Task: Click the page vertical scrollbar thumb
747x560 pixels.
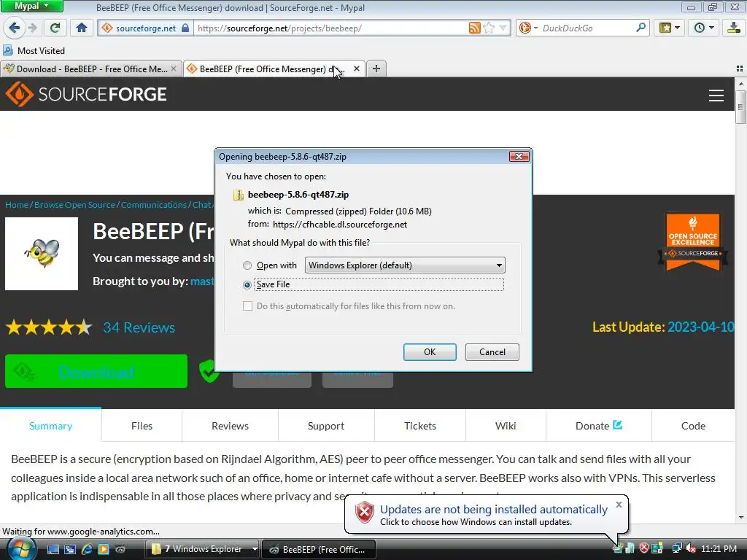Action: point(740,106)
